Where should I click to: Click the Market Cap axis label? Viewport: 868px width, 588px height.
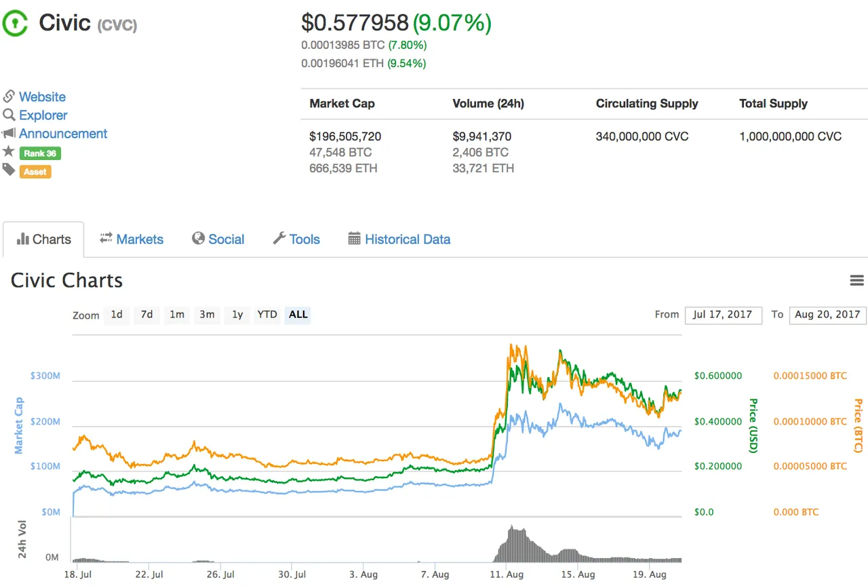point(19,425)
